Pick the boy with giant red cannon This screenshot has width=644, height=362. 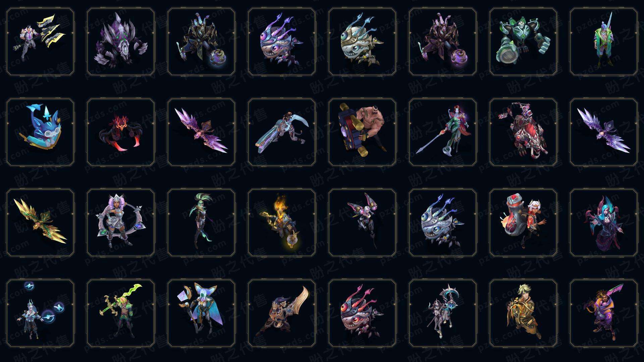523,223
